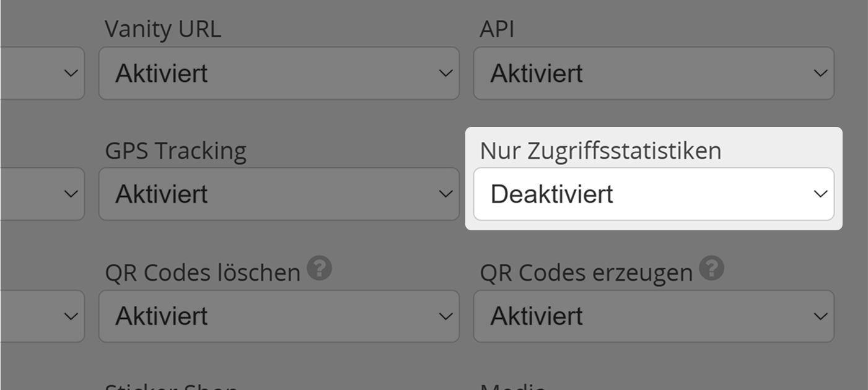Open the Nur Zugriffsstatistiken dropdown showing Deaktiviert
868x390 pixels.
(654, 194)
